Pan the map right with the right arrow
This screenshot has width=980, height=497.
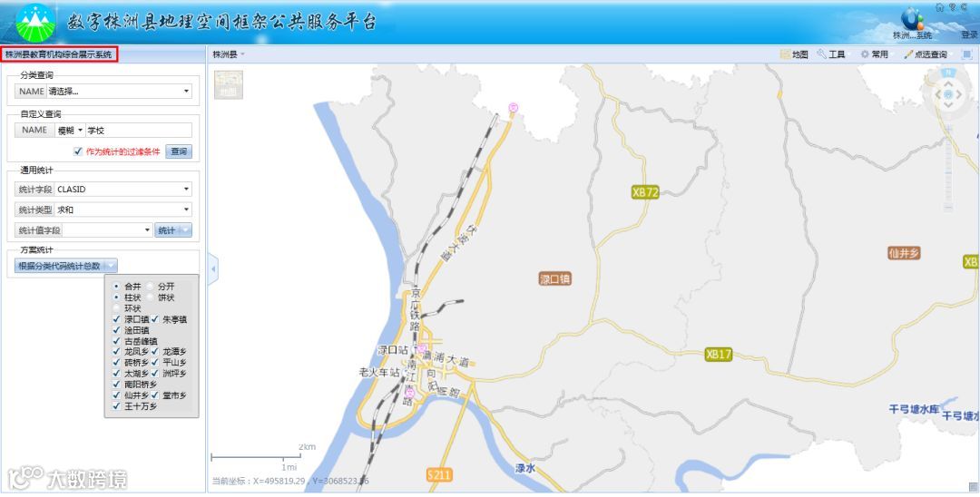tap(959, 94)
